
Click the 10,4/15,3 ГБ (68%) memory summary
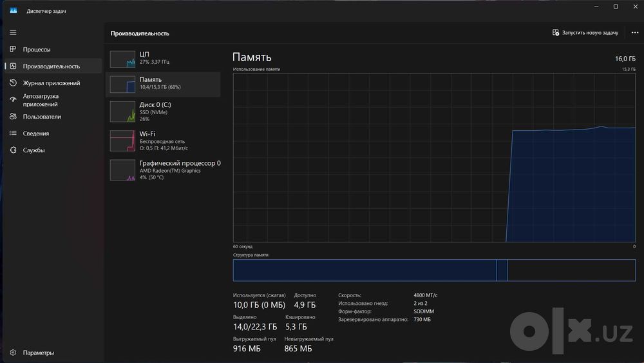pyautogui.click(x=160, y=87)
